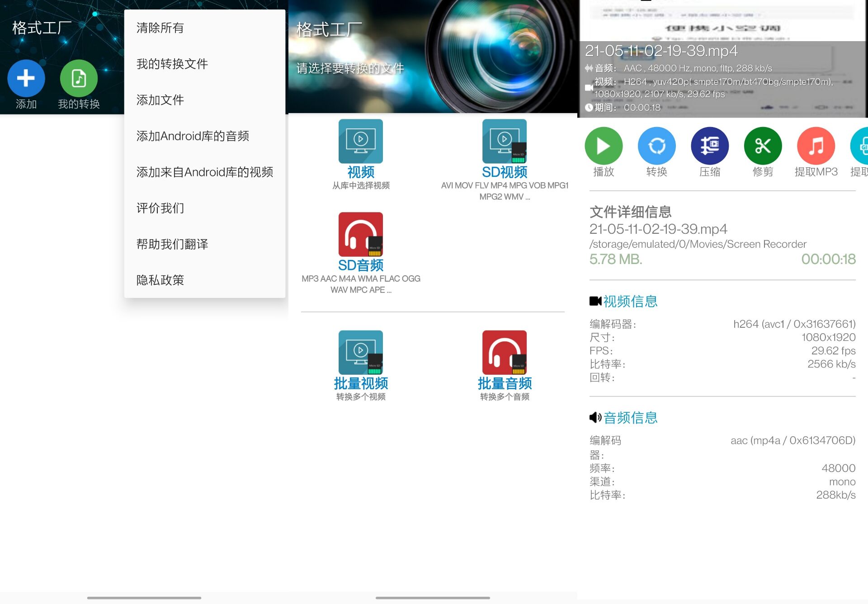Open 隐私政策 link in menu
Image resolution: width=868 pixels, height=604 pixels.
160,280
